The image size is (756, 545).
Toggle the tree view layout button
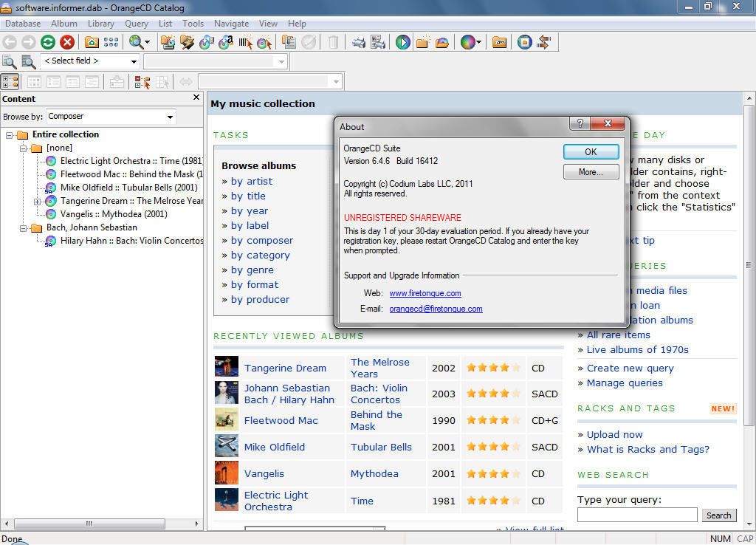click(10, 81)
